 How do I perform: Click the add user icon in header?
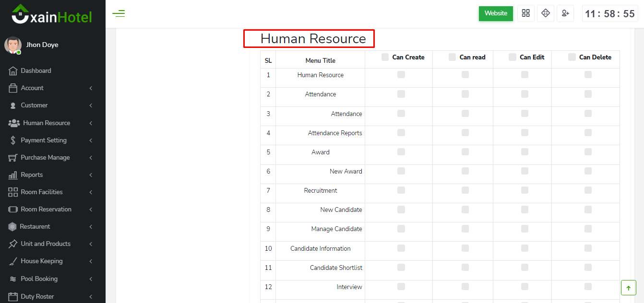point(565,13)
